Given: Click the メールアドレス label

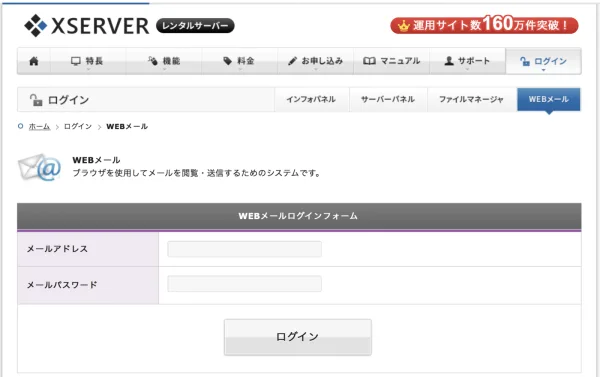Looking at the screenshot, I should click(x=57, y=249).
